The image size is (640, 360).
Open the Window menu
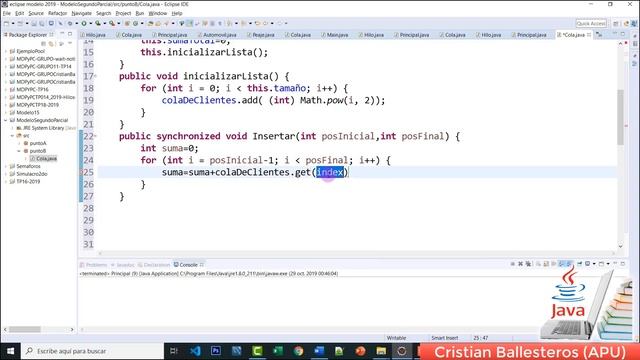[x=158, y=13]
